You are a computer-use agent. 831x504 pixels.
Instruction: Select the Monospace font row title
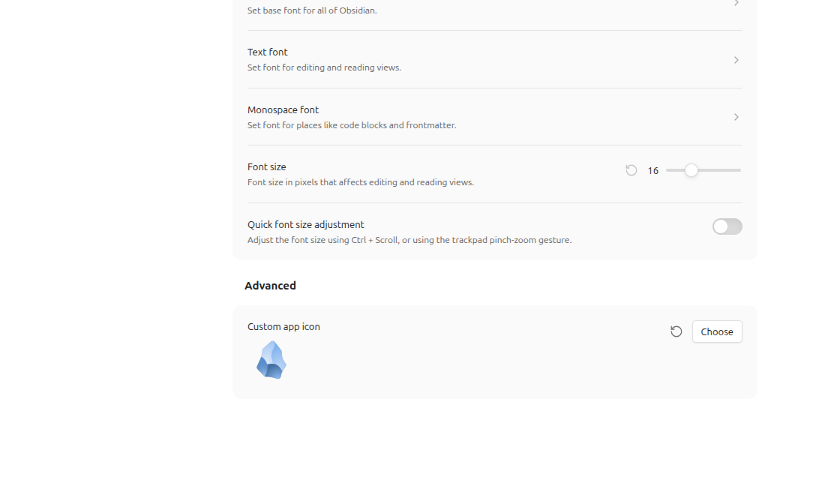(x=283, y=109)
